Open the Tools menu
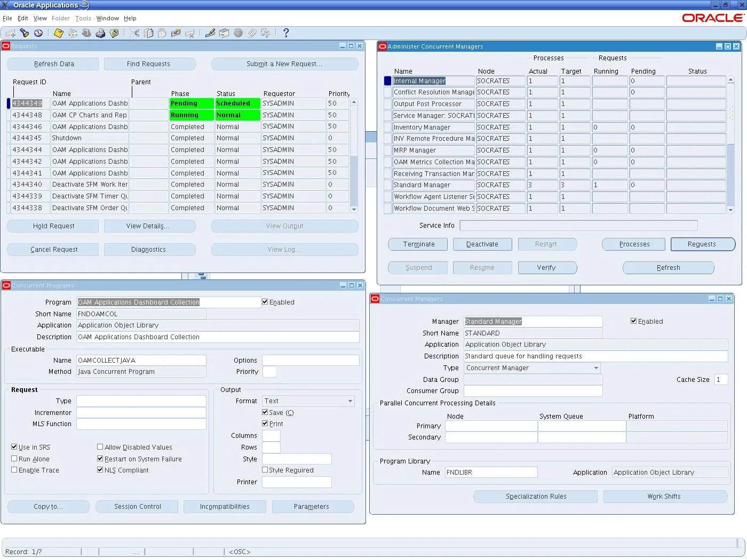Viewport: 747px width, 560px height. (83, 18)
